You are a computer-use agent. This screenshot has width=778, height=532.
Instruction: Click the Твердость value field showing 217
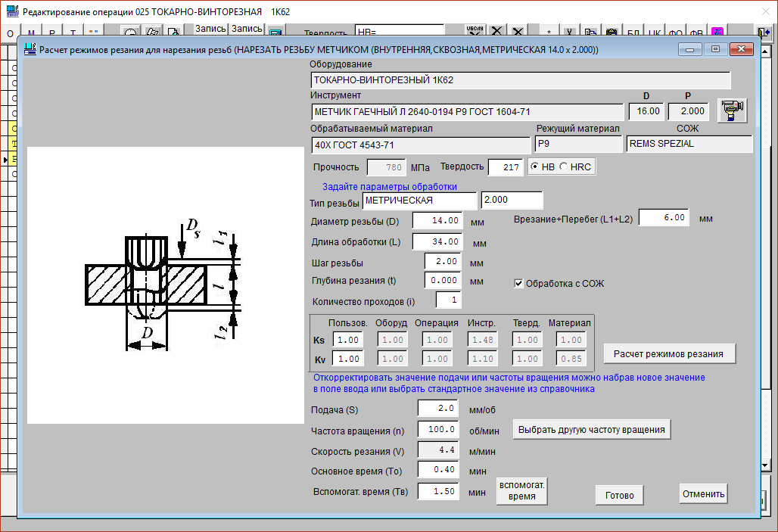[506, 167]
